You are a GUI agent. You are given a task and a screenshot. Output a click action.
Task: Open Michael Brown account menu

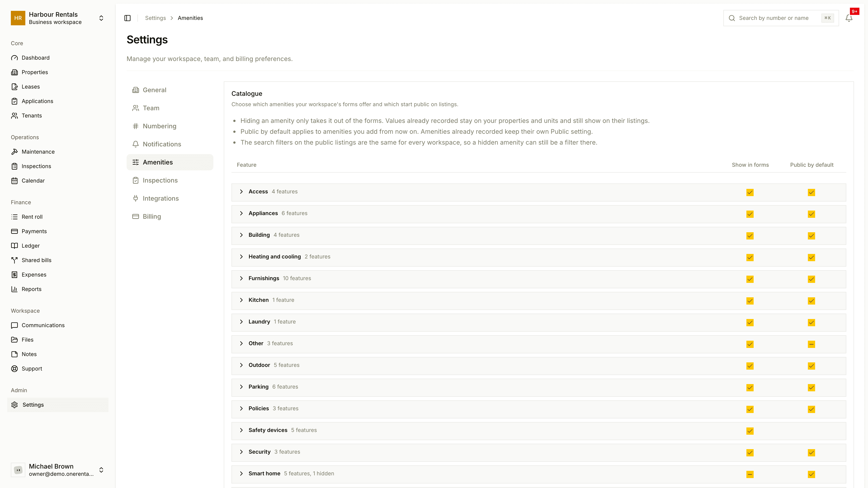click(x=58, y=470)
